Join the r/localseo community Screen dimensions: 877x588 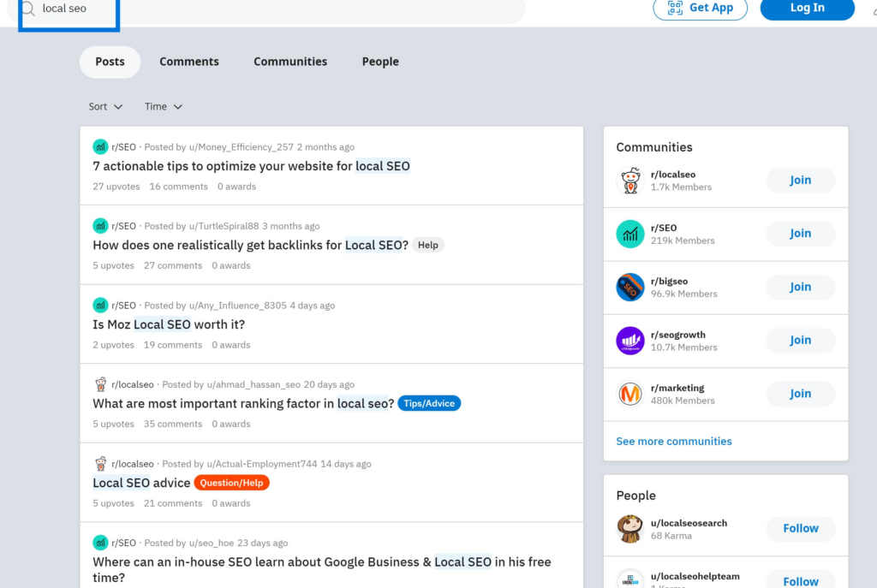pos(799,180)
